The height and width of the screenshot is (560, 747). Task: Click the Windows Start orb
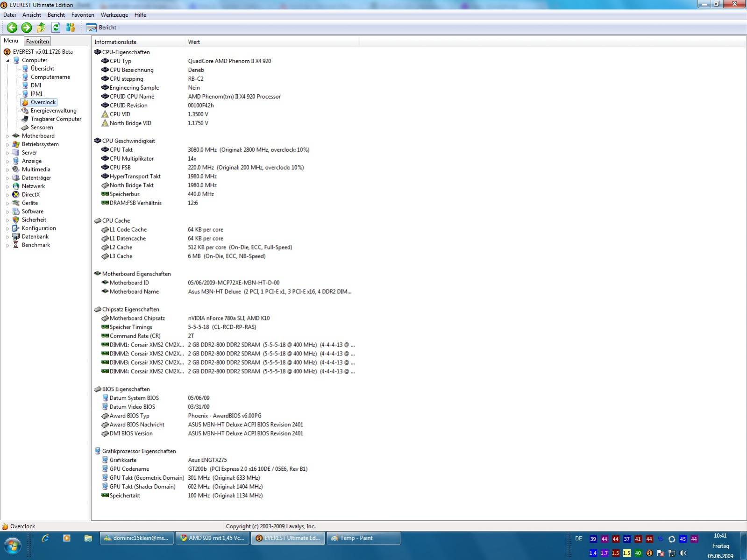13,545
